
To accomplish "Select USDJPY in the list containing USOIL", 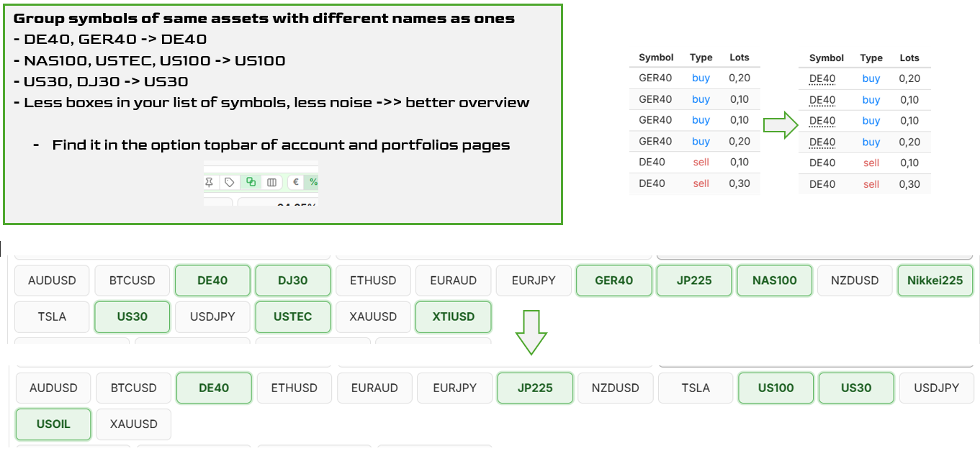I will pos(937,388).
